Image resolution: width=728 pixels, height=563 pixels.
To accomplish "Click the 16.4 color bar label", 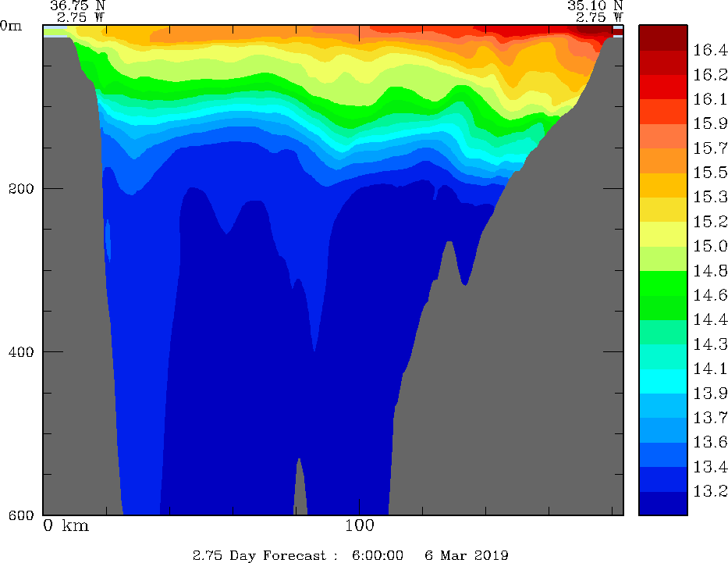I will (710, 50).
